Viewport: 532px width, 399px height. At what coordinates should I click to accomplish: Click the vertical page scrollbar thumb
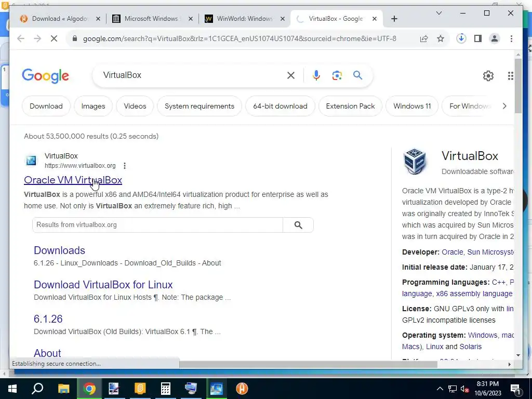[x=518, y=86]
